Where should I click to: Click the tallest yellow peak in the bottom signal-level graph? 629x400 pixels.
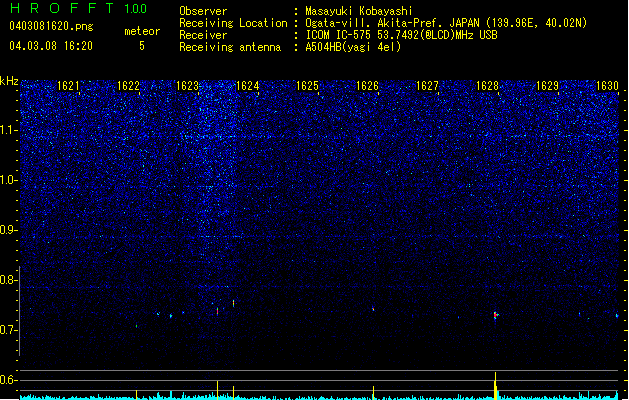click(x=495, y=386)
